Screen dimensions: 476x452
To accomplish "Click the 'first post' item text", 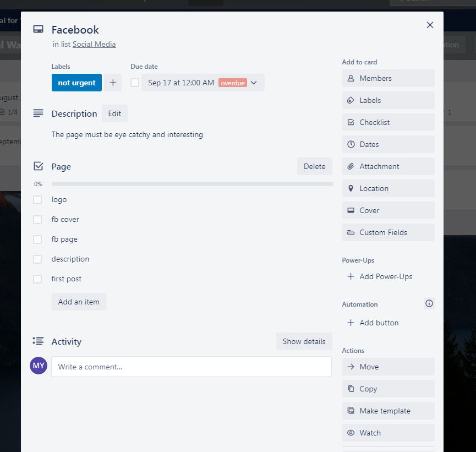I will (x=66, y=279).
